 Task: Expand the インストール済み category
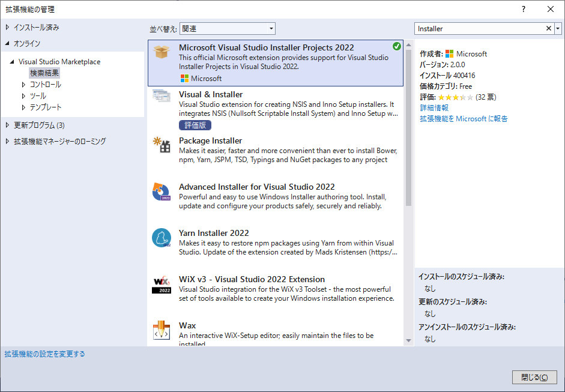(x=8, y=28)
